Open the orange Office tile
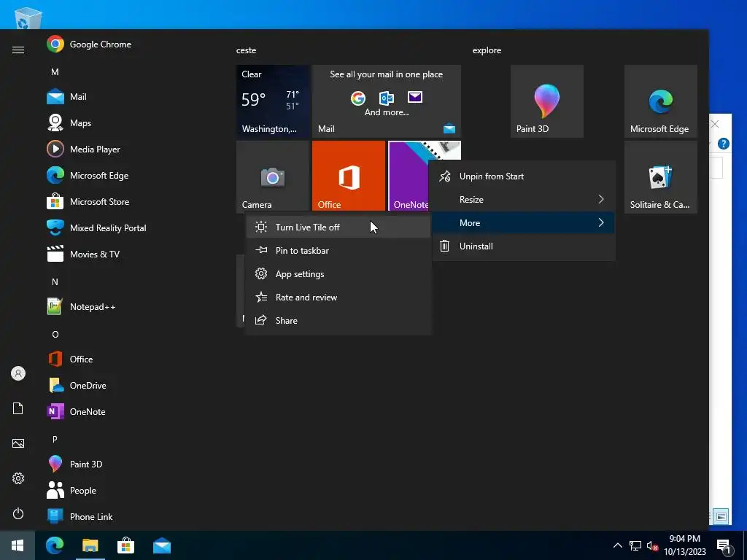The width and height of the screenshot is (747, 560). click(x=349, y=177)
